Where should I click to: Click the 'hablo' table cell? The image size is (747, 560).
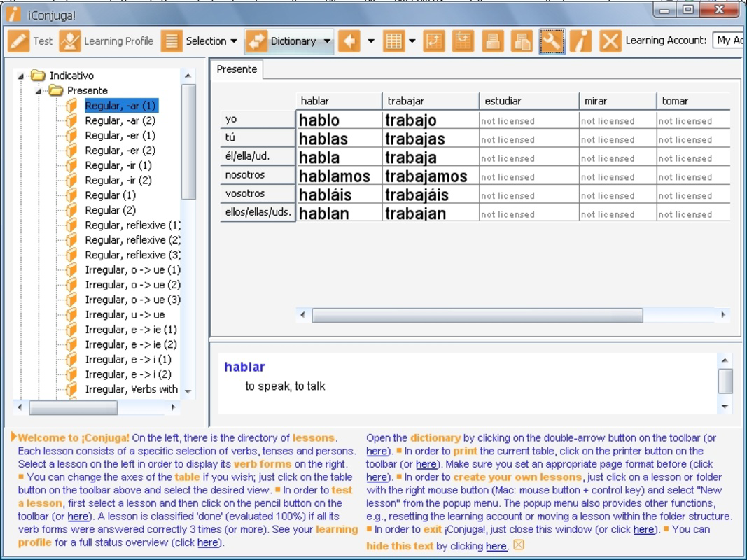click(x=339, y=120)
